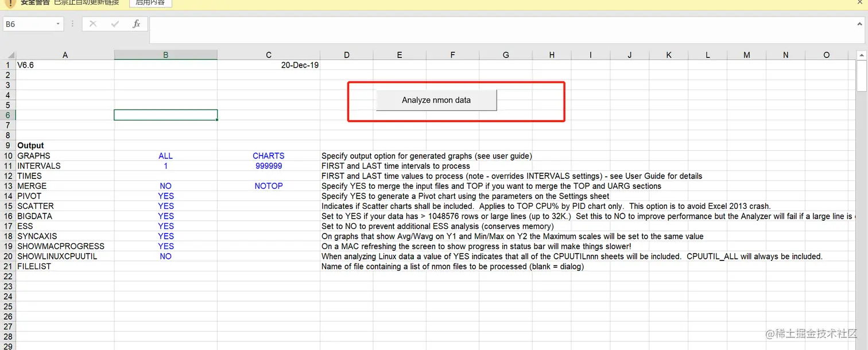
Task: Click the NOTOP value cell
Action: [x=269, y=186]
